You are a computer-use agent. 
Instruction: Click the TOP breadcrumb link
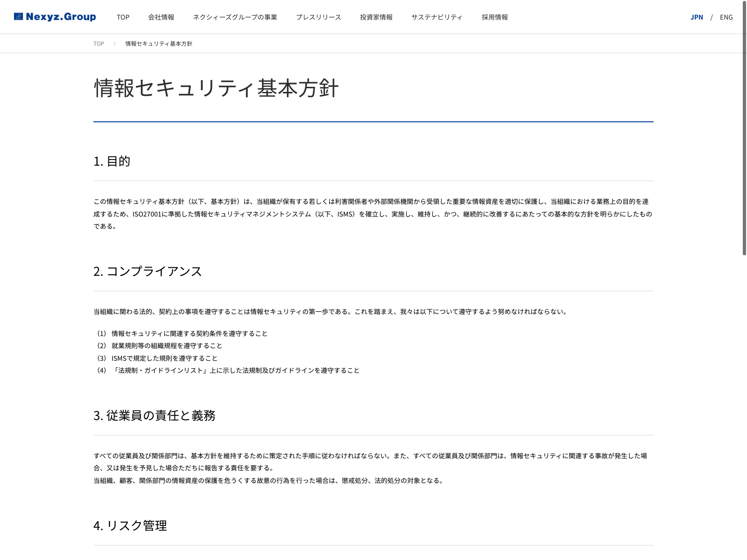pyautogui.click(x=99, y=44)
